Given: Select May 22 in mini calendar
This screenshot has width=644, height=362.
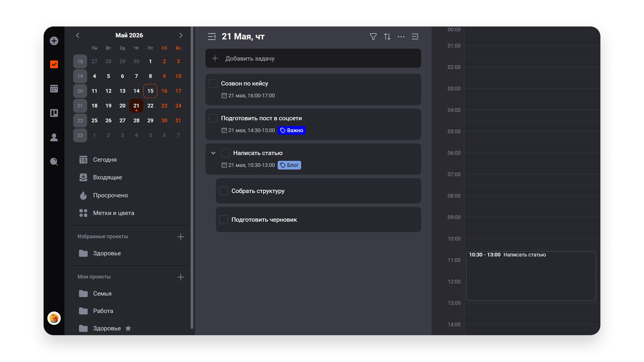Looking at the screenshot, I should pos(150,106).
